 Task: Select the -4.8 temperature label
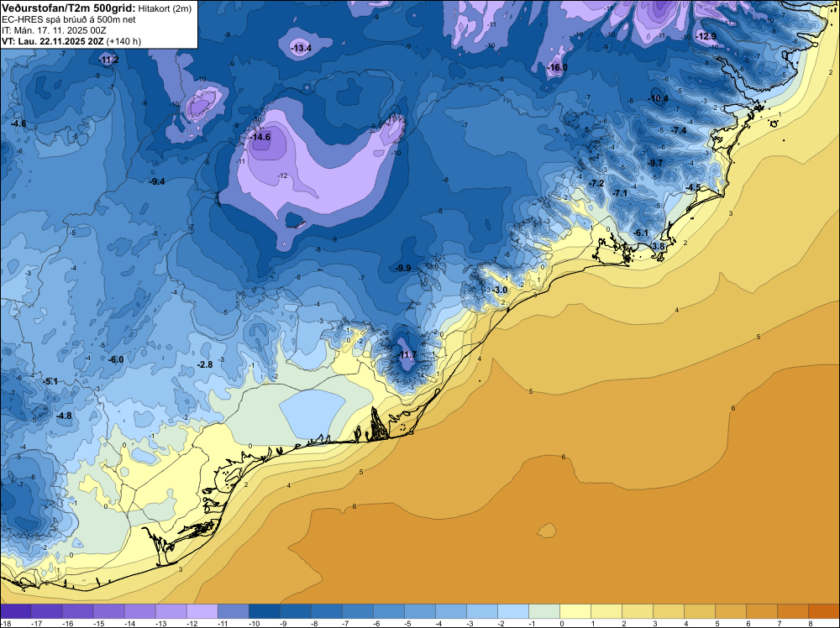point(64,416)
